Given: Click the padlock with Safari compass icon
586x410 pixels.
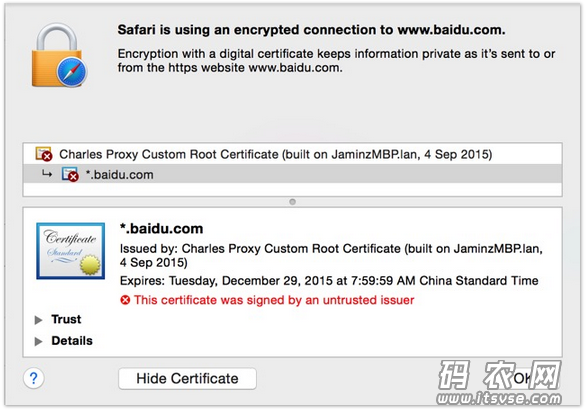Looking at the screenshot, I should coord(59,55).
